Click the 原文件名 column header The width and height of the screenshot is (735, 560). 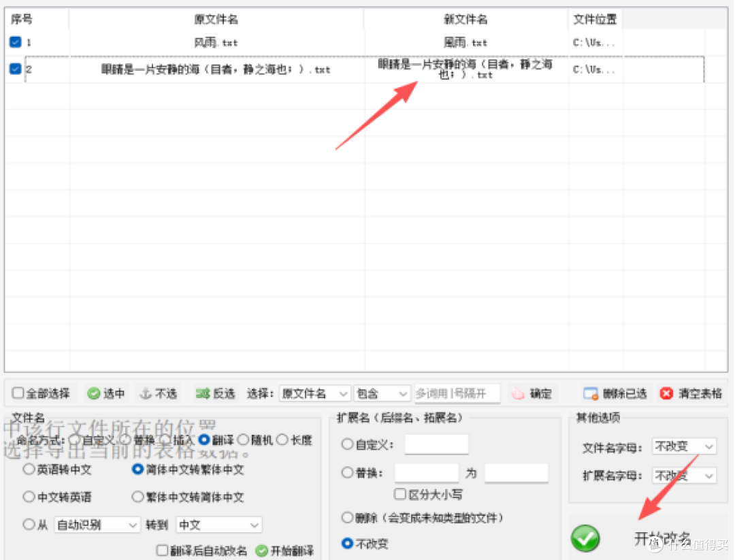216,19
